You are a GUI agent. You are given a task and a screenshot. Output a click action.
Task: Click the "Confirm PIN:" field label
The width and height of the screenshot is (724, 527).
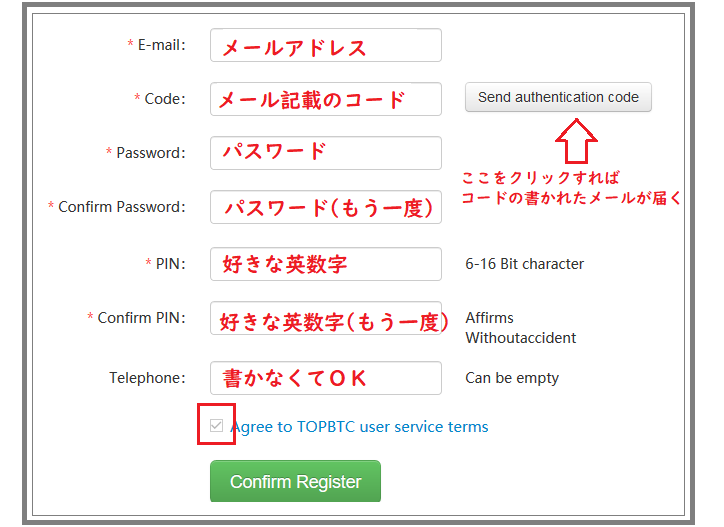(141, 318)
